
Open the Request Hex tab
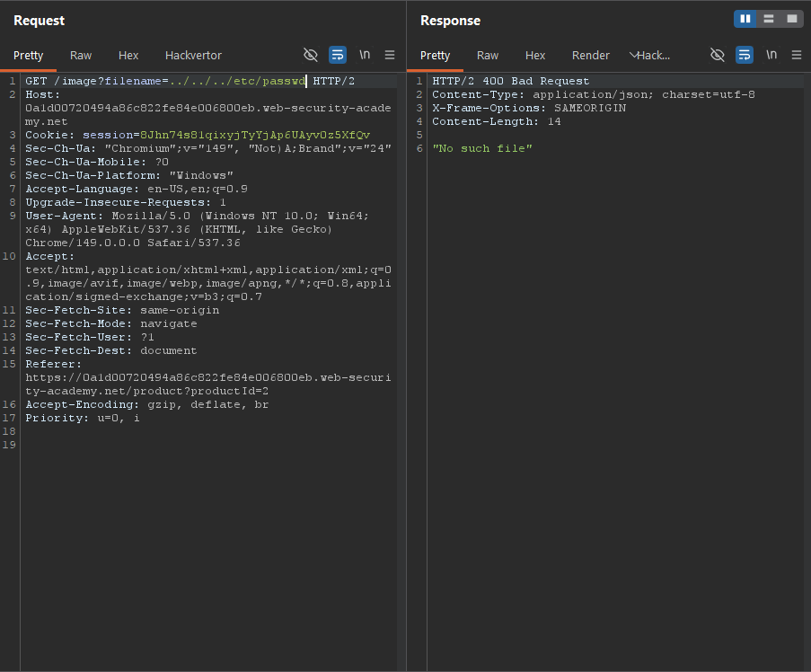128,56
